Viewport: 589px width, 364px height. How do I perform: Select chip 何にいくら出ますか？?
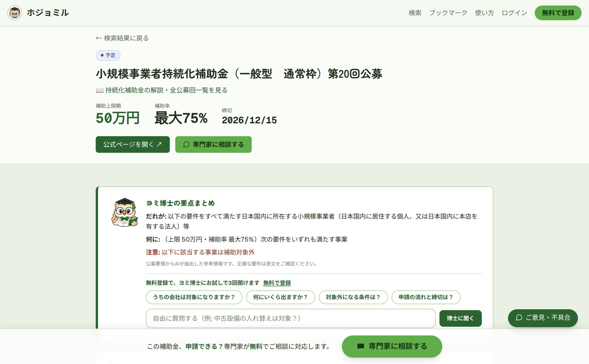pyautogui.click(x=280, y=297)
